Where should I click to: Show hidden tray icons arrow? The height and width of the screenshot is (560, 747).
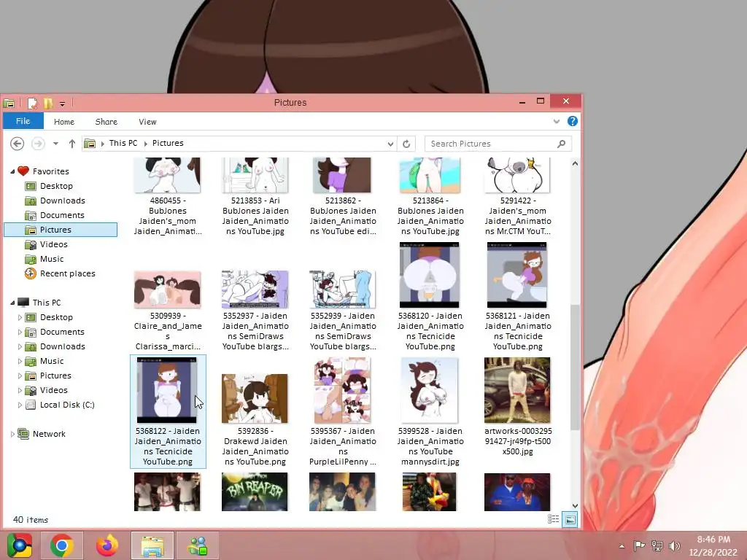622,546
